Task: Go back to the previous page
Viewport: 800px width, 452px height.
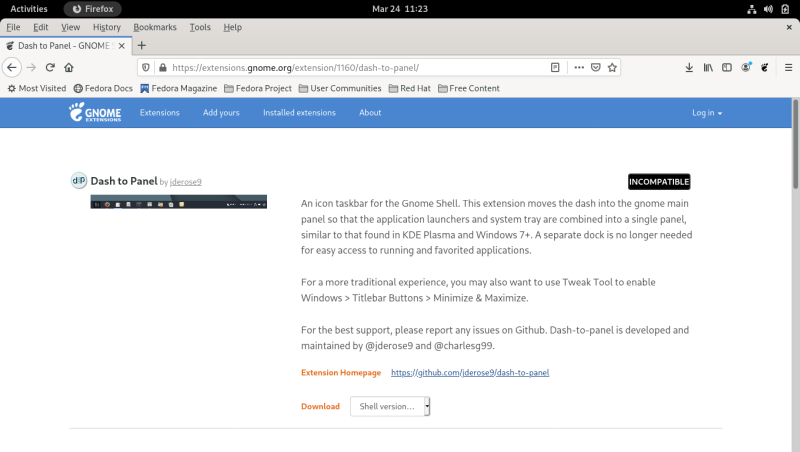Action: (12, 67)
